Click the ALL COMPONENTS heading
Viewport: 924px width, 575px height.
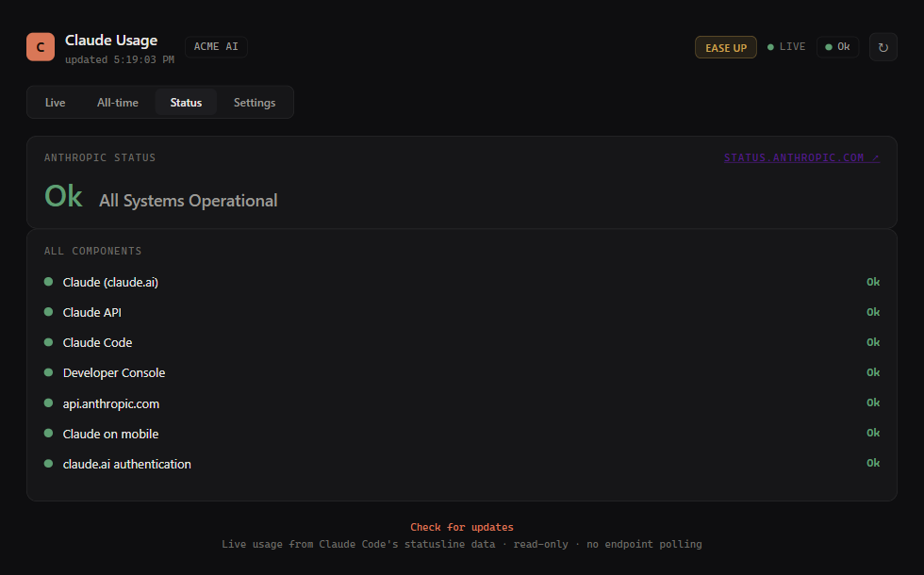pyautogui.click(x=92, y=251)
